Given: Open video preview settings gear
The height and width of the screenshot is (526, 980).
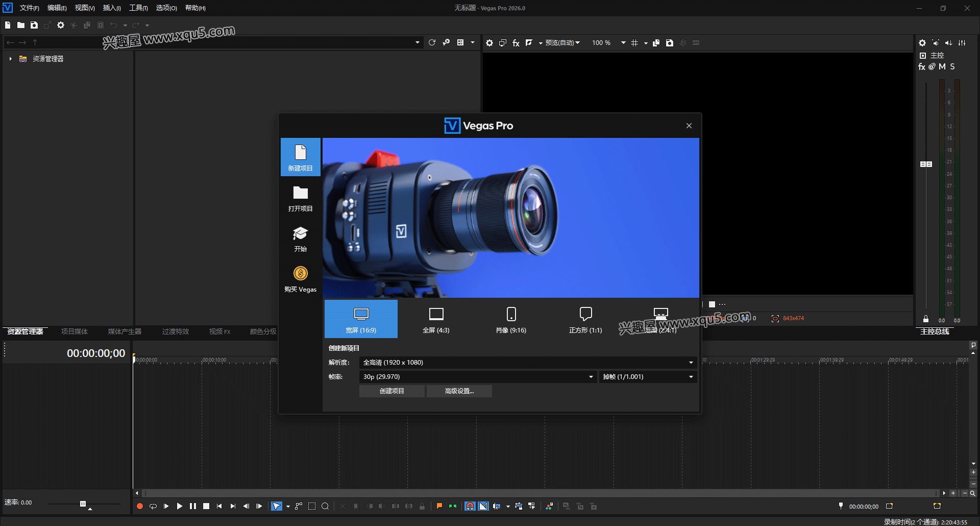Looking at the screenshot, I should pyautogui.click(x=489, y=43).
